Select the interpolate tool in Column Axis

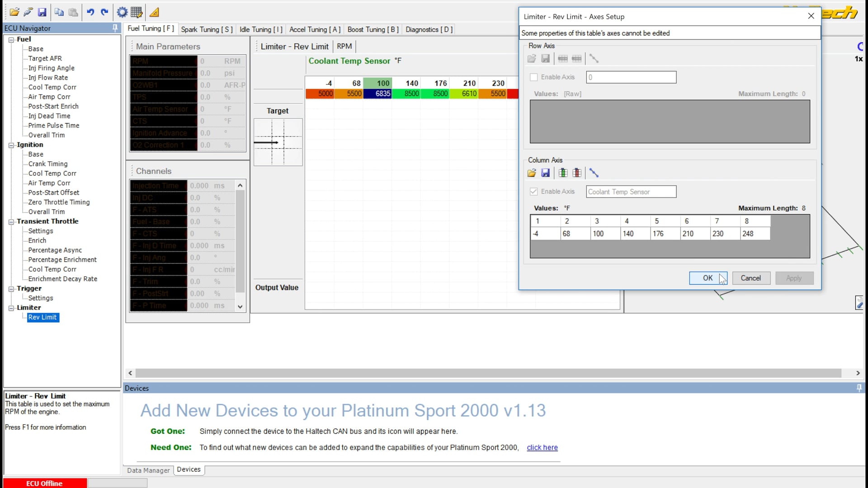click(x=594, y=173)
